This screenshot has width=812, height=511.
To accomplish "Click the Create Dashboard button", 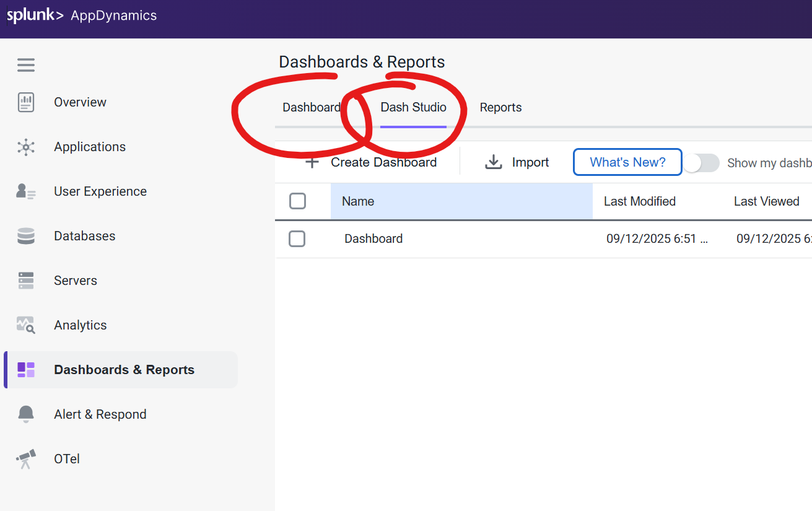I will 372,162.
